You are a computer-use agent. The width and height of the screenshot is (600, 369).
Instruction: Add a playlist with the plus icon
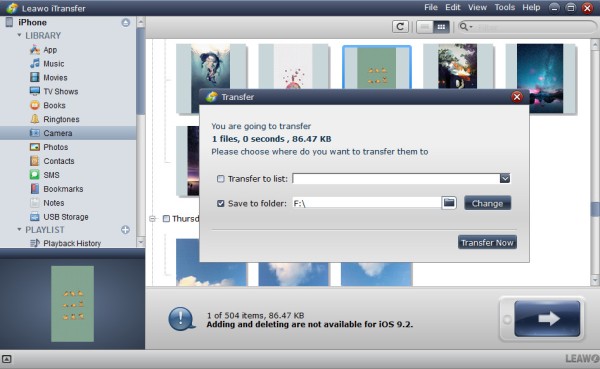[x=126, y=230]
